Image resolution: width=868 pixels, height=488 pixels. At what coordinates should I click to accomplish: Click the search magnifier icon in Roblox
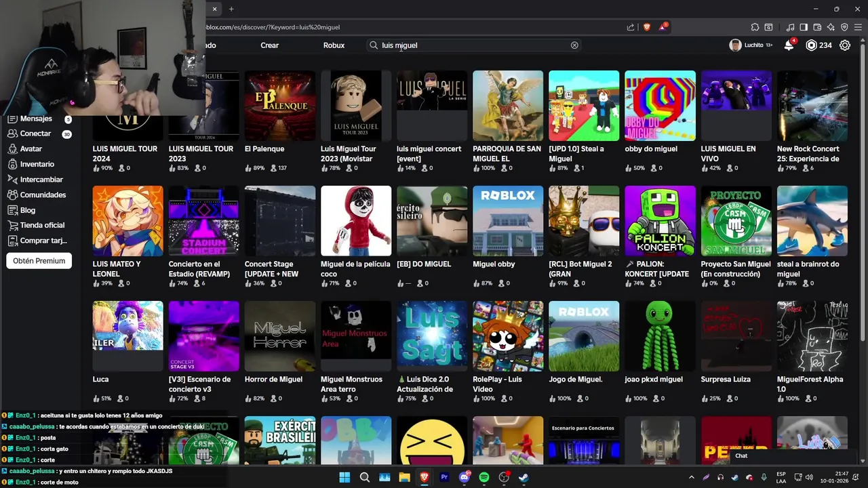(373, 45)
